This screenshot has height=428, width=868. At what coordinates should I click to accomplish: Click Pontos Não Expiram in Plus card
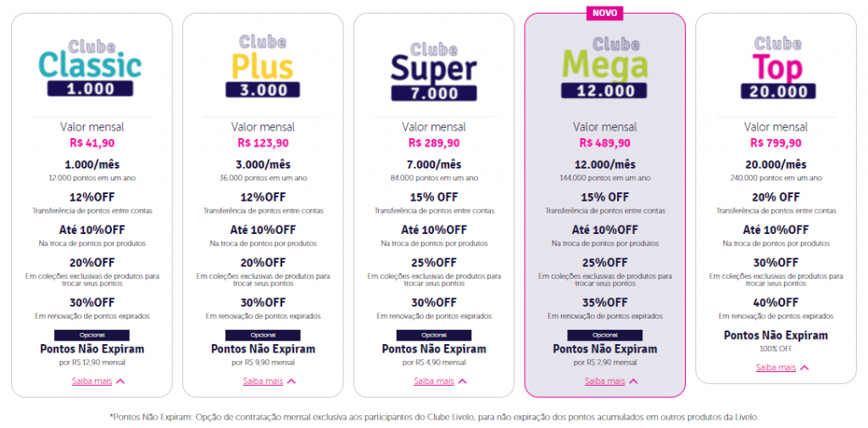(x=263, y=349)
